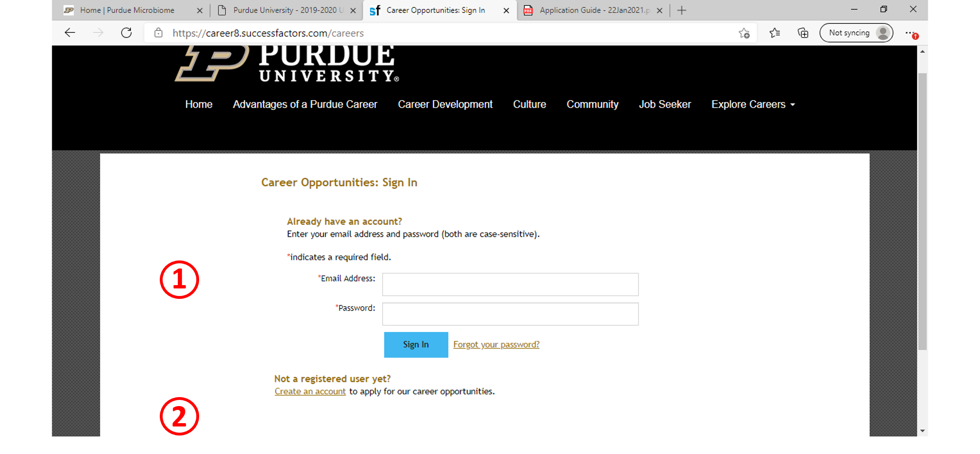Click the Create an account link

coord(310,391)
